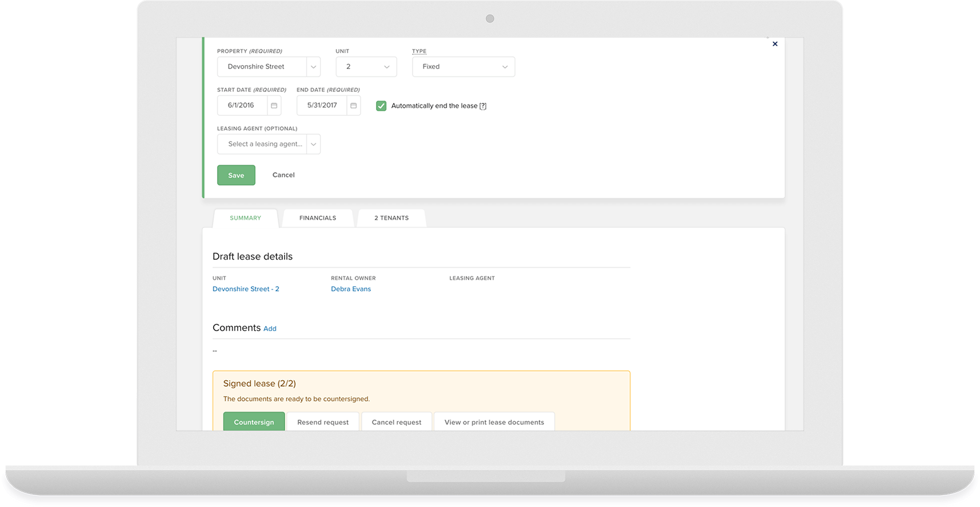The height and width of the screenshot is (507, 980).
Task: Click the help icon beside Automatically end the lease
Action: [x=483, y=106]
